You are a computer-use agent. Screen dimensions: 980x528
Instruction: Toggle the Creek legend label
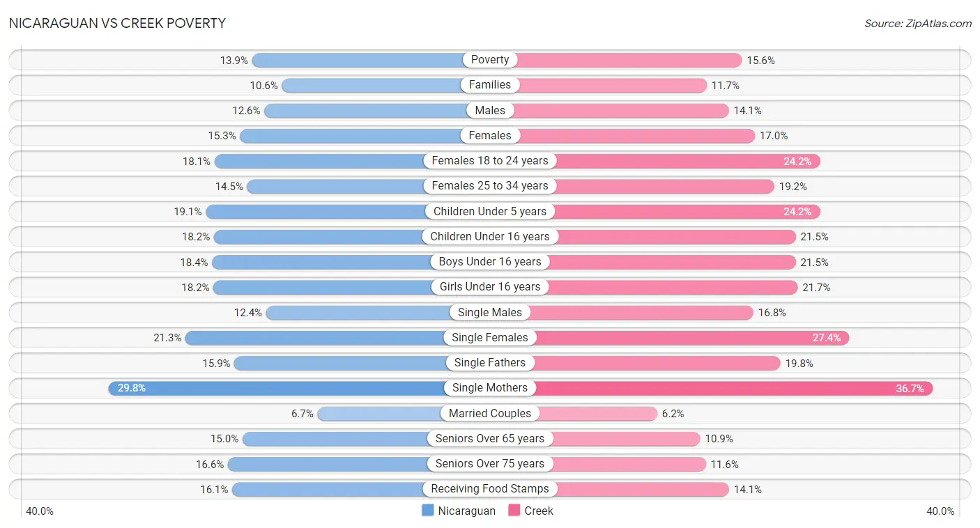click(539, 511)
